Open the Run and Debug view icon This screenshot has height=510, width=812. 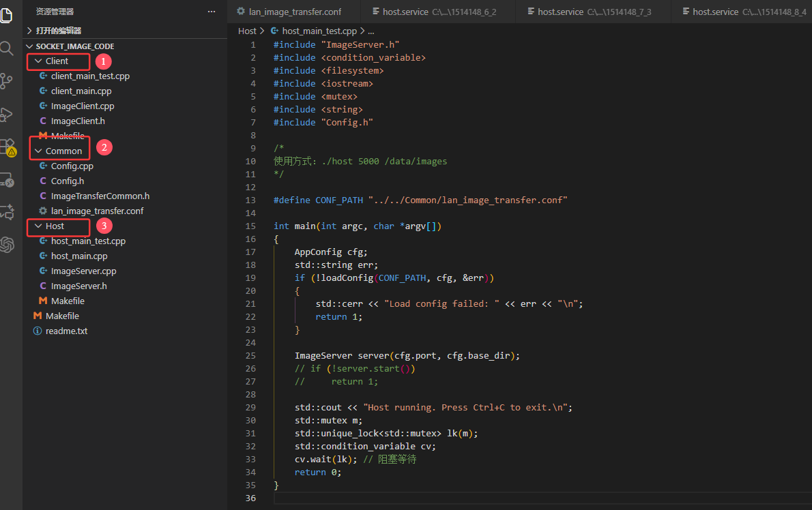coord(6,115)
